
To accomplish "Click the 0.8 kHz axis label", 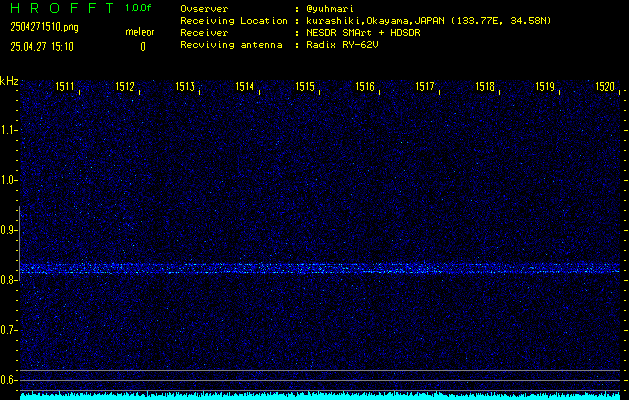I will [8, 280].
